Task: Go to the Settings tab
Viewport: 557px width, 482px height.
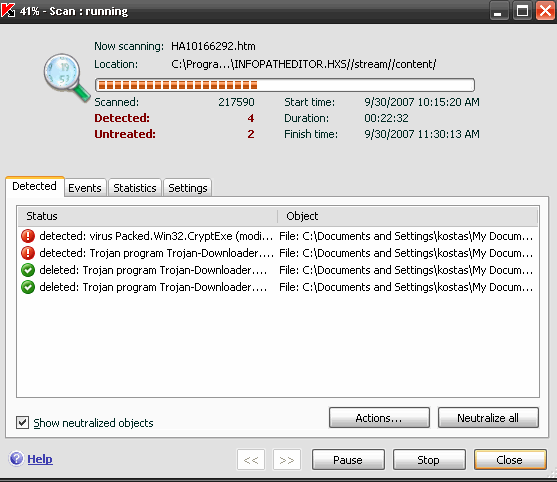Action: point(188,188)
